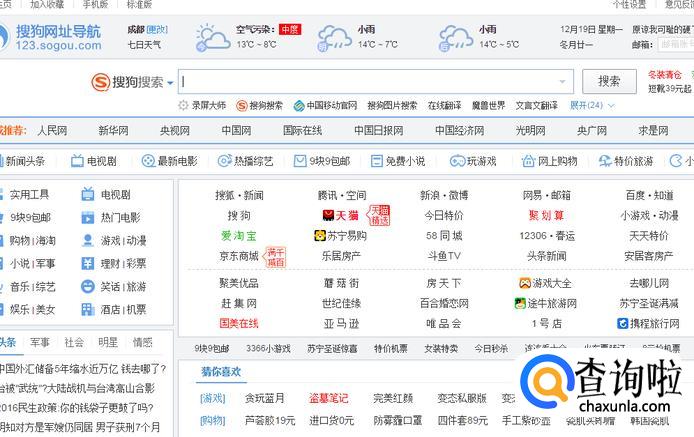Open 58同城 link
694x437 pixels.
(444, 236)
